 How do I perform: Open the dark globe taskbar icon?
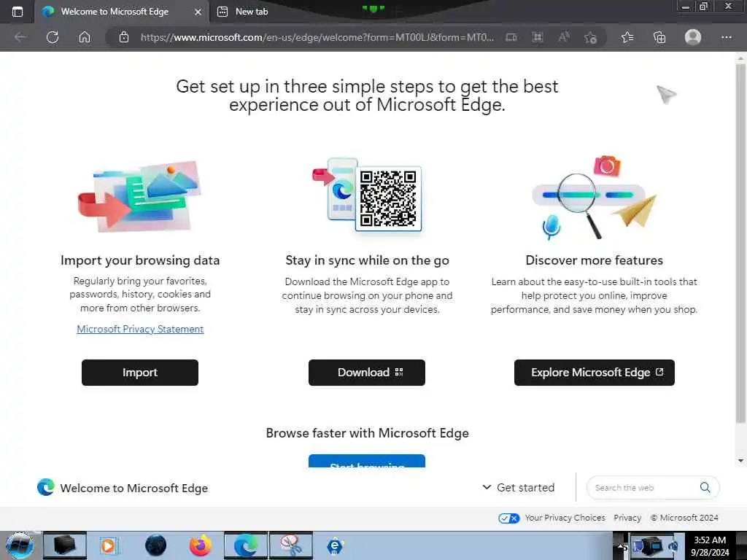[x=156, y=545]
